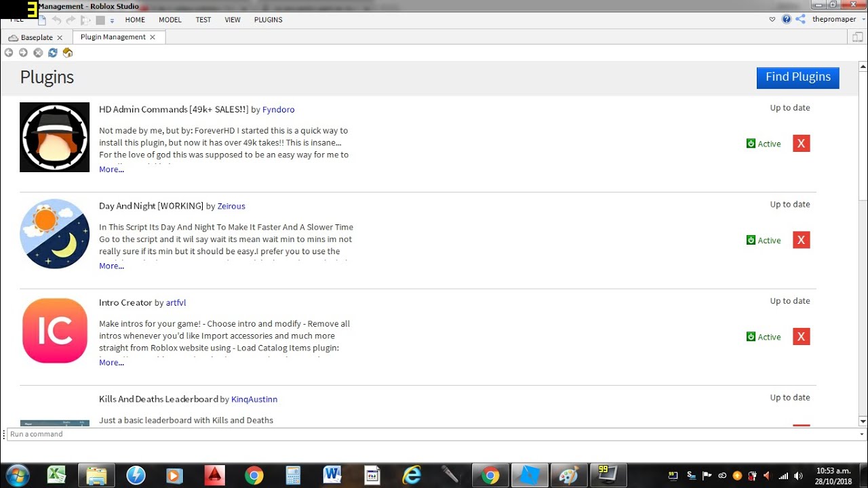Open the Fyndoro author link
868x488 pixels.
(279, 110)
